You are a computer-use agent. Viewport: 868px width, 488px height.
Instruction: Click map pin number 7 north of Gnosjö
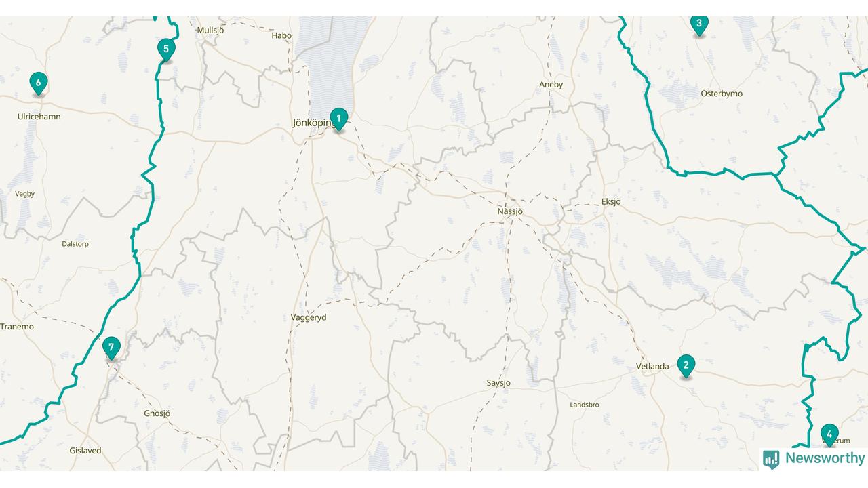tap(111, 348)
